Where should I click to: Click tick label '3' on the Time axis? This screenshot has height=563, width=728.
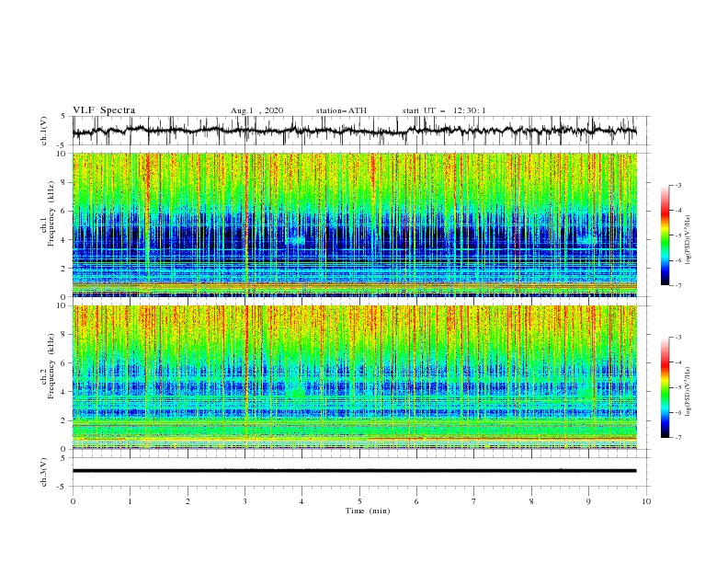(x=245, y=501)
